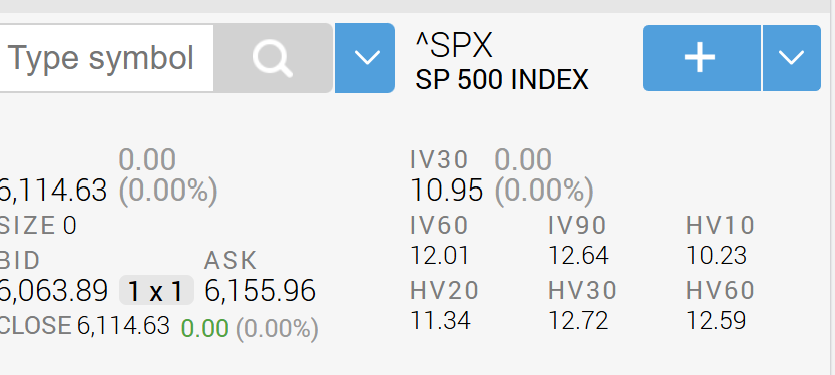Click the last price 6,114.63
The image size is (835, 375).
pos(53,190)
